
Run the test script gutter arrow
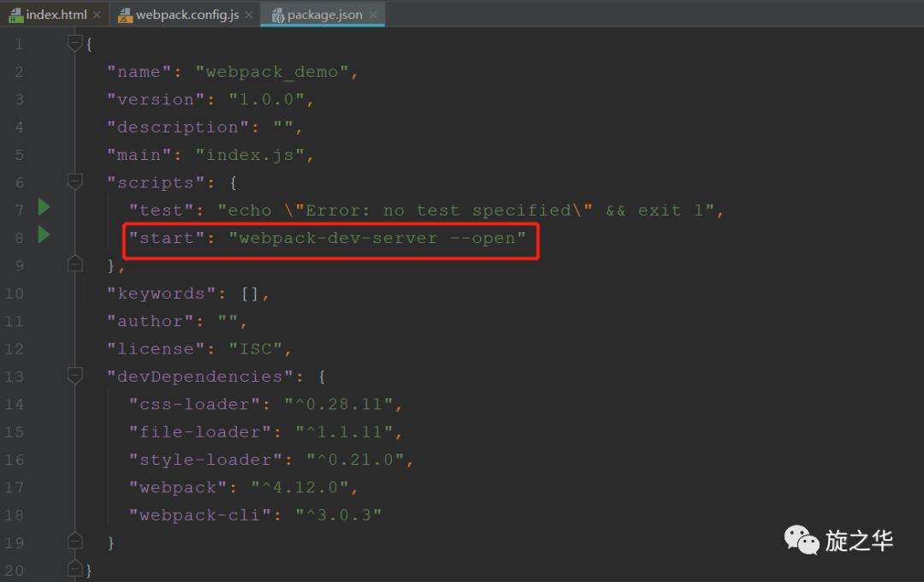click(44, 207)
